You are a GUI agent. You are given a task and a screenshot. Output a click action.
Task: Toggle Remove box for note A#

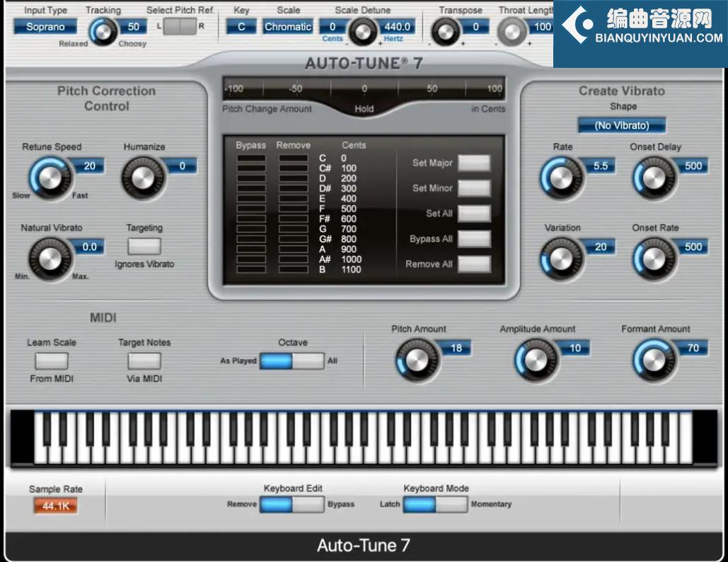(294, 259)
